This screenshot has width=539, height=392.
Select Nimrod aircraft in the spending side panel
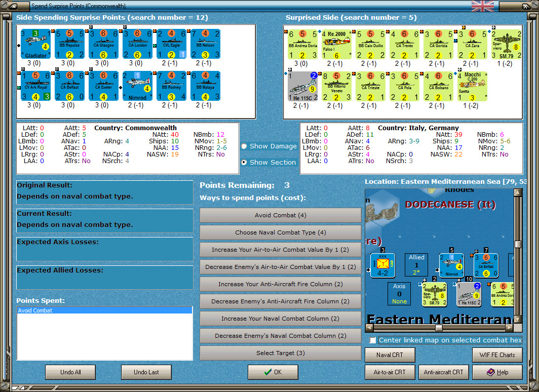[x=137, y=86]
